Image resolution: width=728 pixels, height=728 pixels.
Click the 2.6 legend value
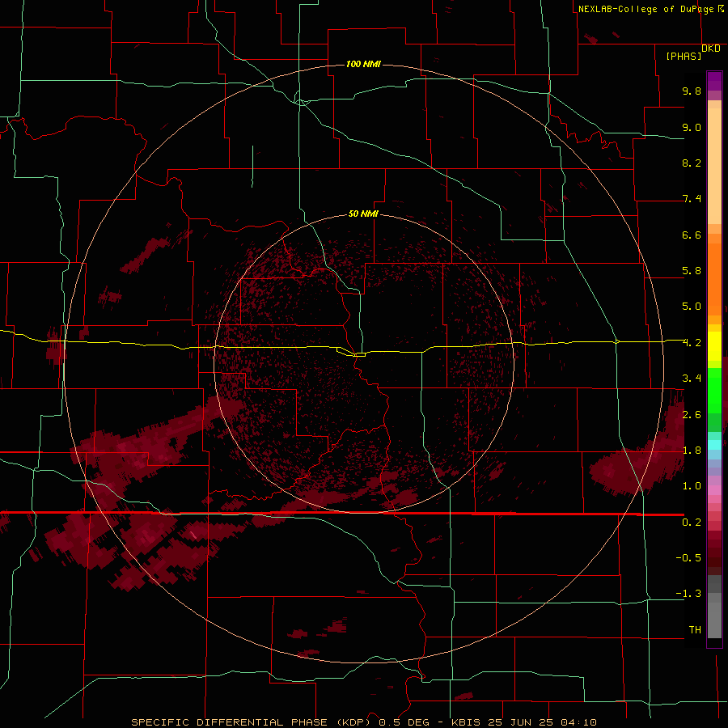click(x=692, y=415)
